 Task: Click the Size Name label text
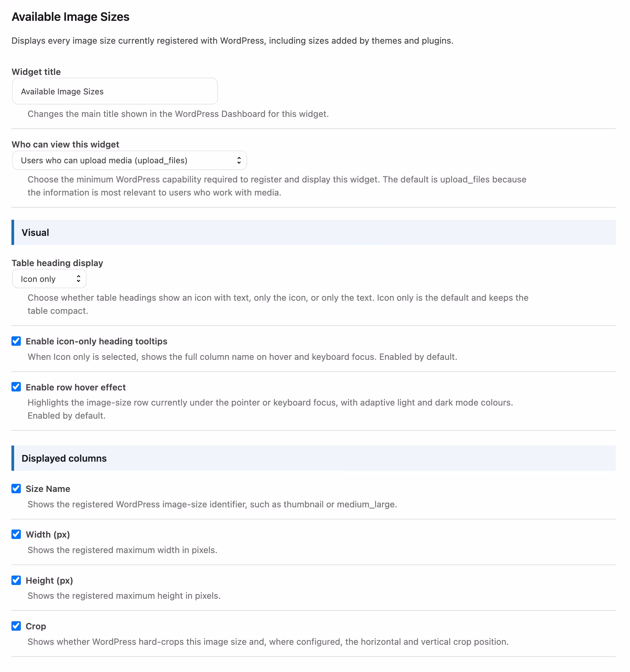48,489
